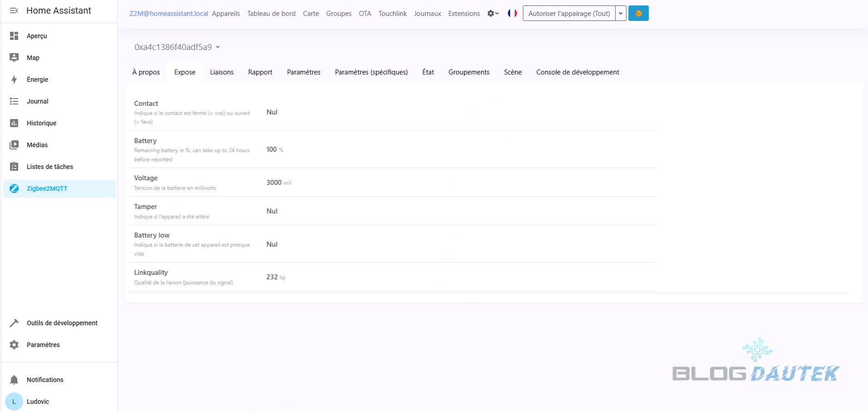The image size is (868, 412).
Task: Open the Console de développement tab
Action: coord(577,72)
